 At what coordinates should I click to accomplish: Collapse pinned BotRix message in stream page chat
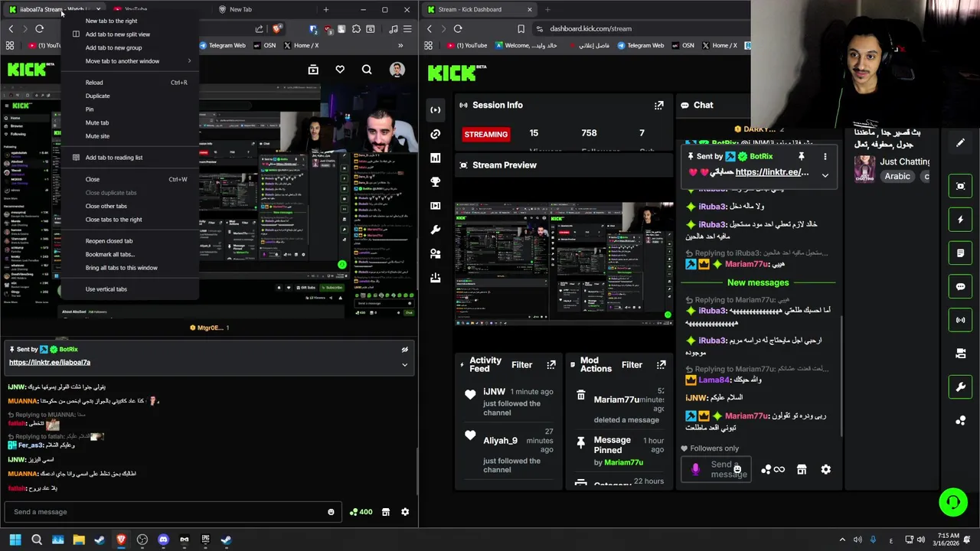pyautogui.click(x=405, y=365)
